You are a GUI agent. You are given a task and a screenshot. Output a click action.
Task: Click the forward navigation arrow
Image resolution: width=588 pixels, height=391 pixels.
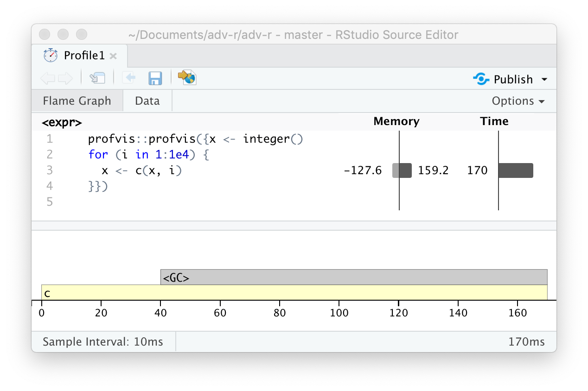[65, 78]
